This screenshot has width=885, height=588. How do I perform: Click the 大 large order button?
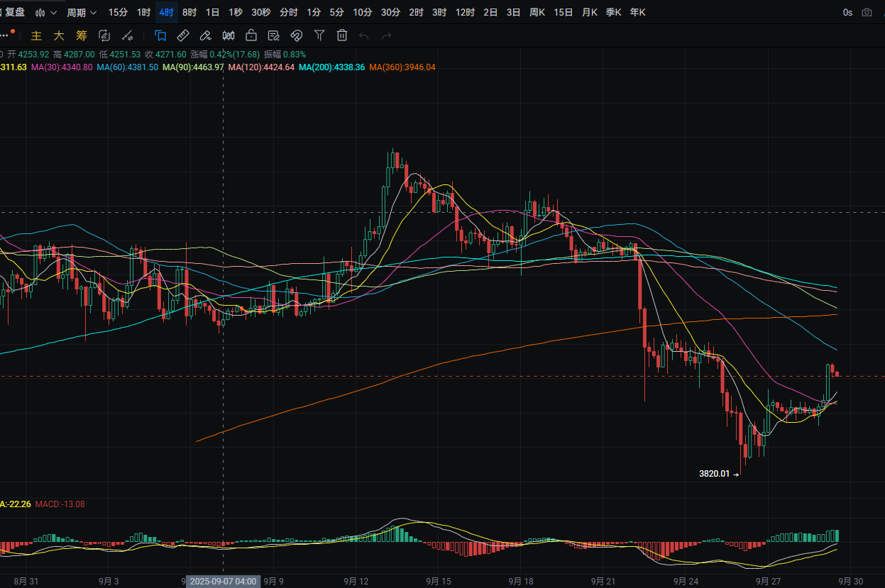tap(58, 35)
